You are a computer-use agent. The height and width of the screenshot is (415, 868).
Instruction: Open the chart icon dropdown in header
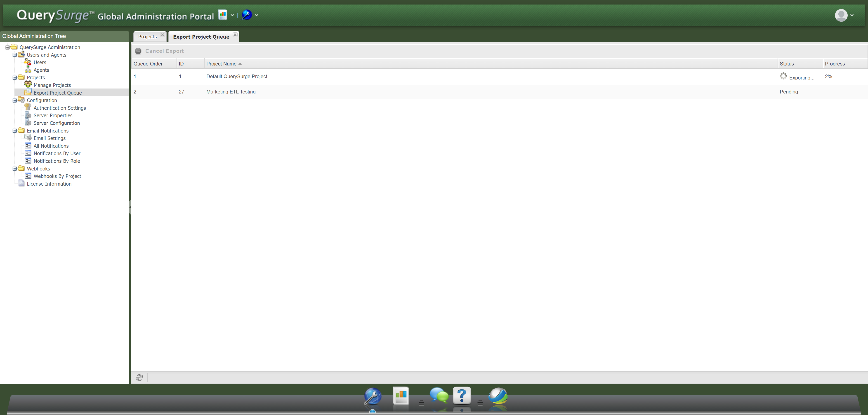(232, 15)
